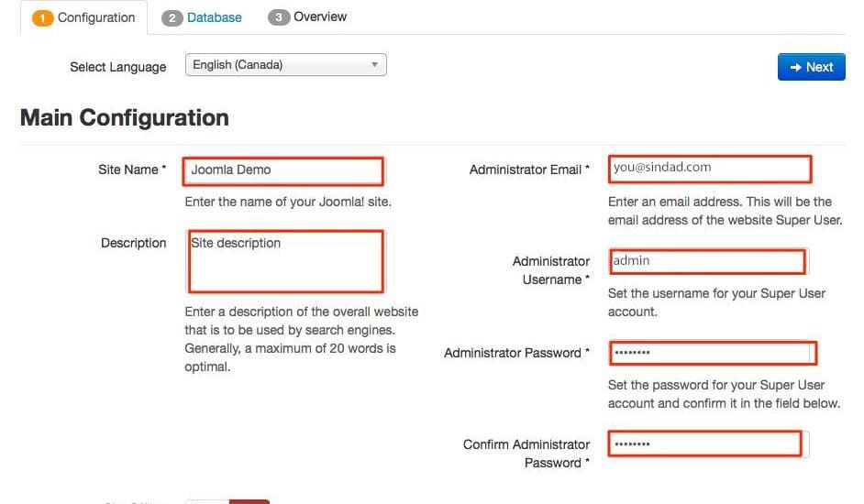Switch to the Configuration tab

click(83, 17)
